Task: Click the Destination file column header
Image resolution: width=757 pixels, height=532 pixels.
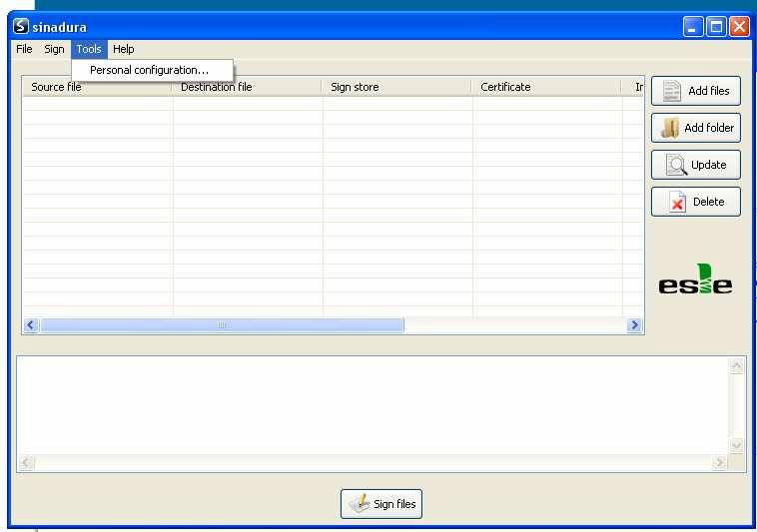Action: click(247, 87)
